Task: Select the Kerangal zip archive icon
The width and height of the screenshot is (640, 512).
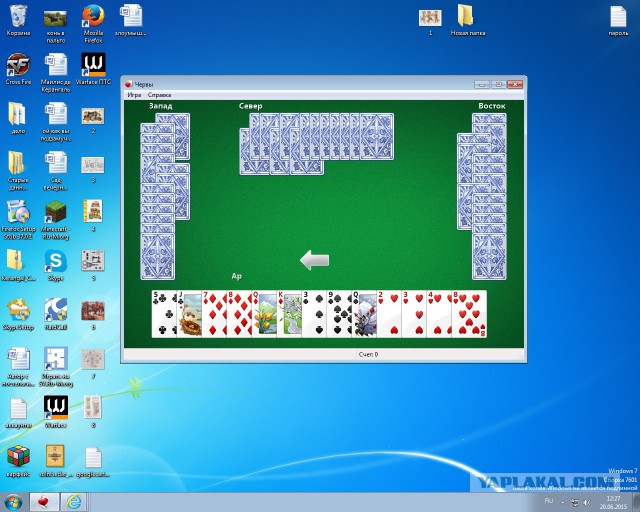Action: click(x=18, y=265)
